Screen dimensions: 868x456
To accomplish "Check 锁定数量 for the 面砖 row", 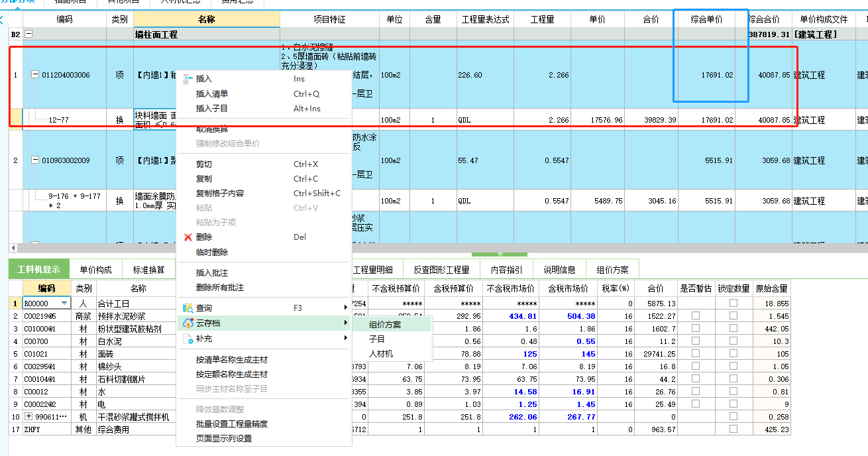I will (733, 354).
